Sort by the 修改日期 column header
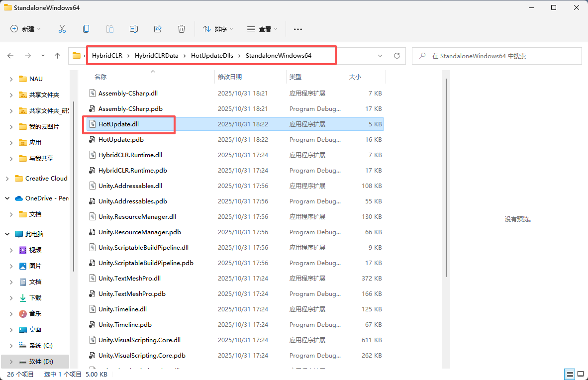 tap(230, 77)
